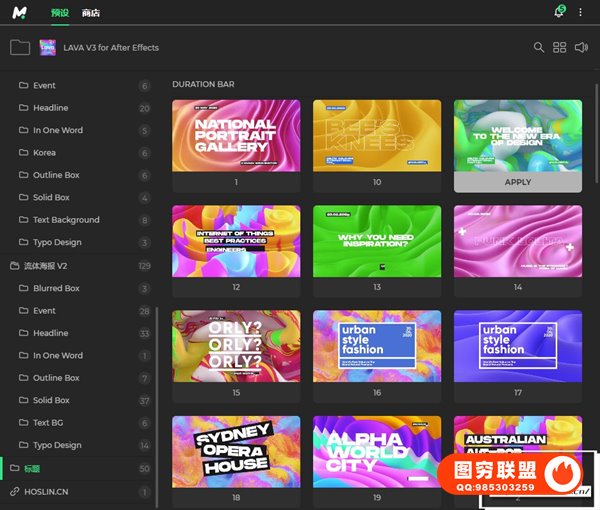Click the search magnifier icon

point(539,47)
